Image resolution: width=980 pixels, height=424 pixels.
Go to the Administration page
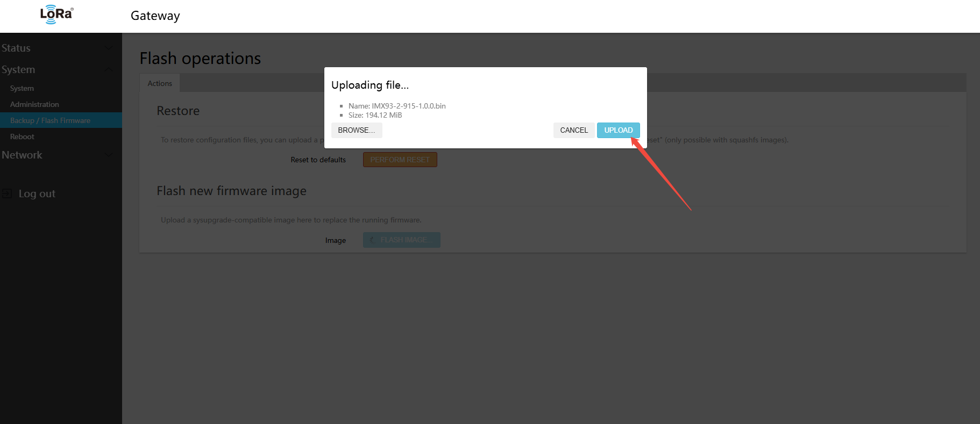[x=34, y=104]
